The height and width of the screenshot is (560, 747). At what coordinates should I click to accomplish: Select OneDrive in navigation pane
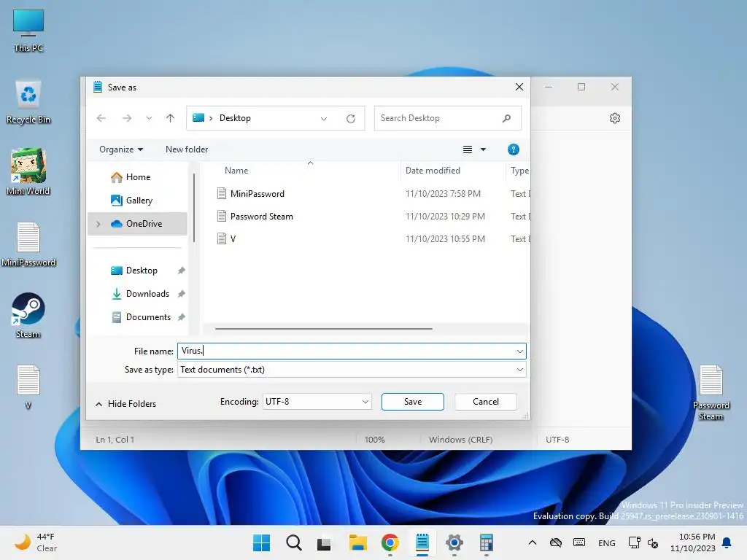[x=138, y=224]
